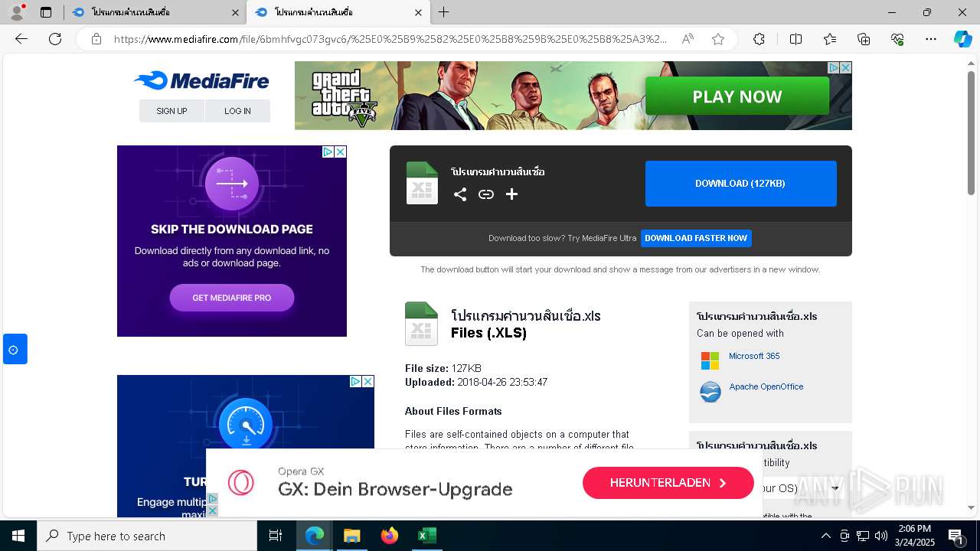Toggle the read aloud icon
Viewport: 980px width, 551px height.
688,39
